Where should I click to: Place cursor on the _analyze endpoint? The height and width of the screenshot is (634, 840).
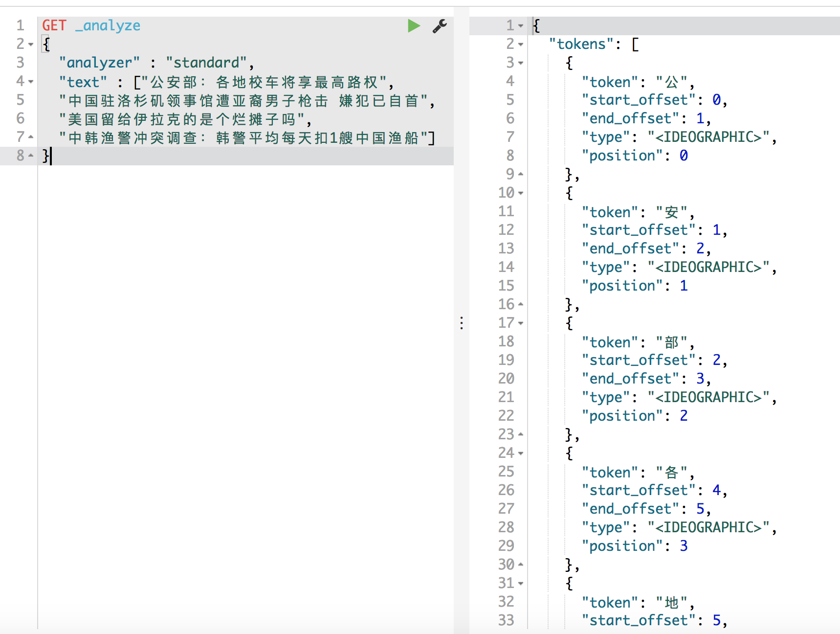(x=108, y=25)
